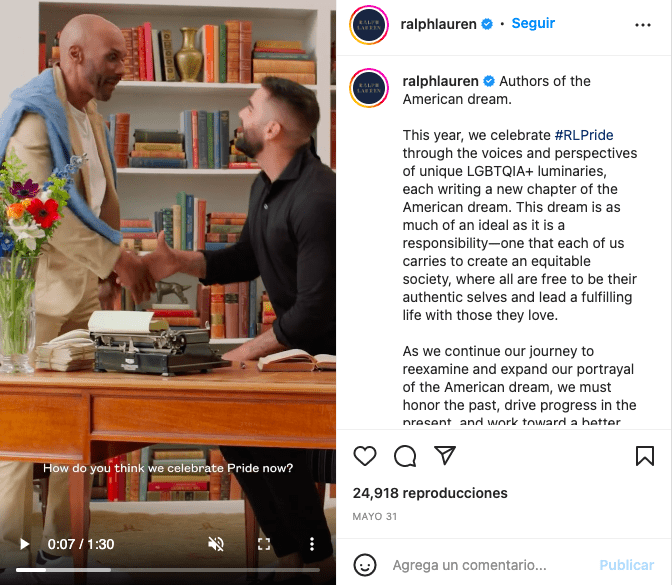Save post with the bookmark icon
This screenshot has width=672, height=585.
(645, 456)
